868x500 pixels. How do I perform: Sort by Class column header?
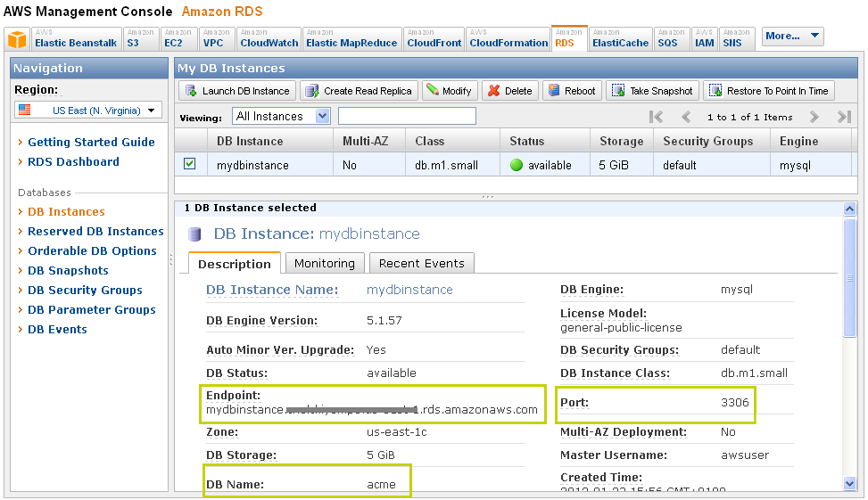click(453, 141)
